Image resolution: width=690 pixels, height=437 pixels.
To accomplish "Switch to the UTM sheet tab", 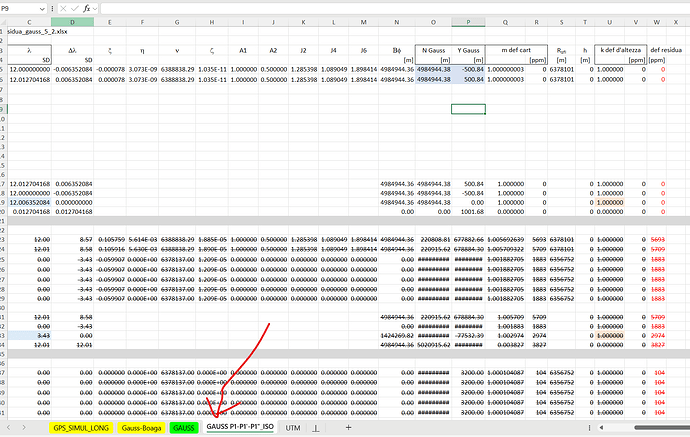I will click(293, 427).
